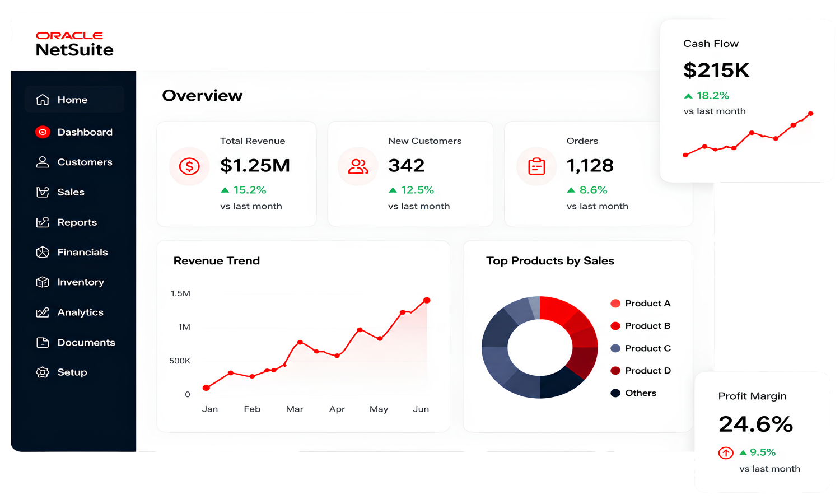Click the Overview page heading
Image resolution: width=840 pixels, height=504 pixels.
pos(202,96)
